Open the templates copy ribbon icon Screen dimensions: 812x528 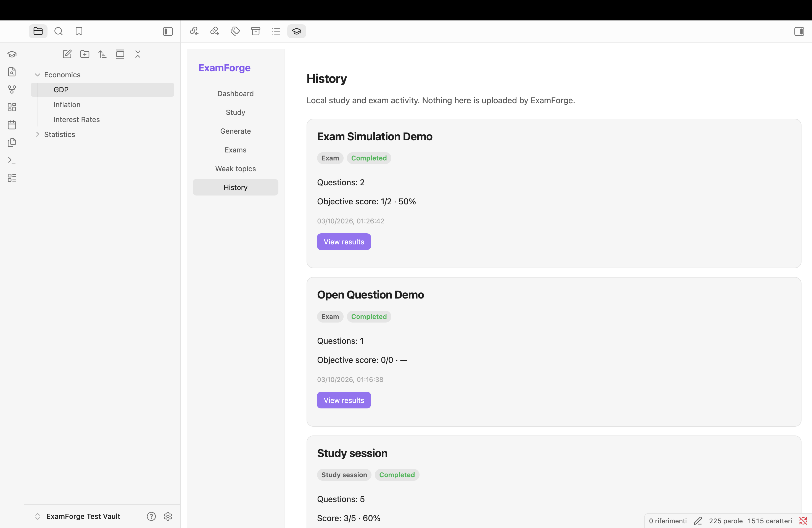pos(12,142)
